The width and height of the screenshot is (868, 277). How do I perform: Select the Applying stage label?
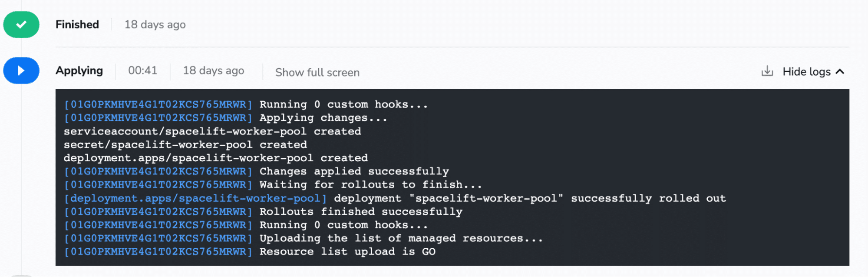79,70
